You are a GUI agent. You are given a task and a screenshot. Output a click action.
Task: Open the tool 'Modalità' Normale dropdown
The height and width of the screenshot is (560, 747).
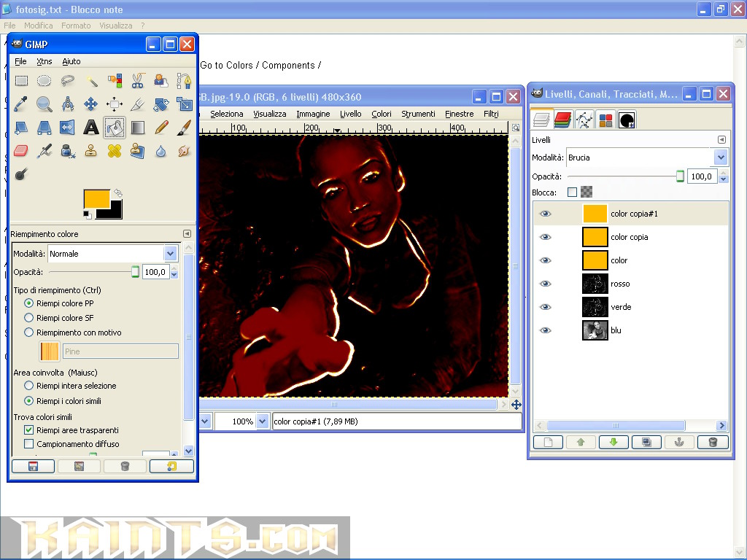pos(171,254)
